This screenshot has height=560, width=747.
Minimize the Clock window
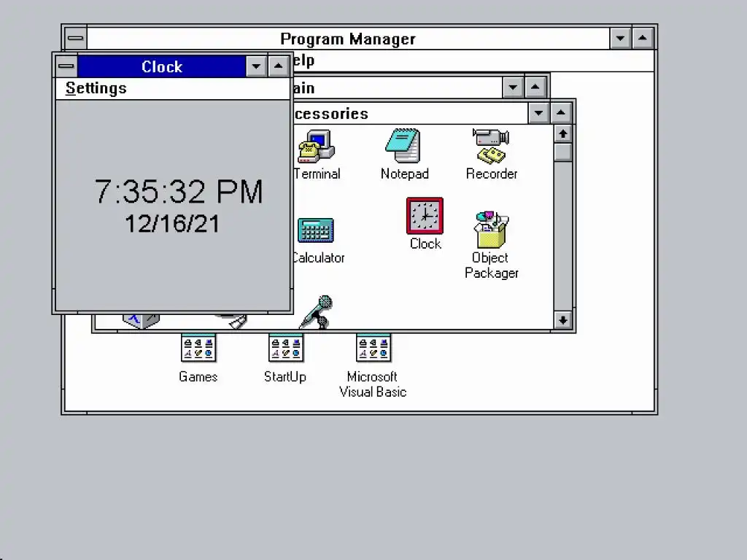(x=256, y=66)
